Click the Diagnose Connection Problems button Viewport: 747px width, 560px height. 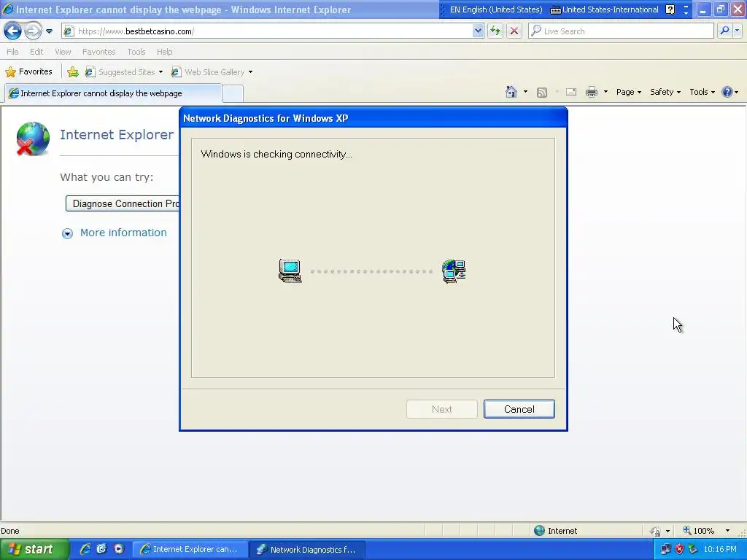123,204
